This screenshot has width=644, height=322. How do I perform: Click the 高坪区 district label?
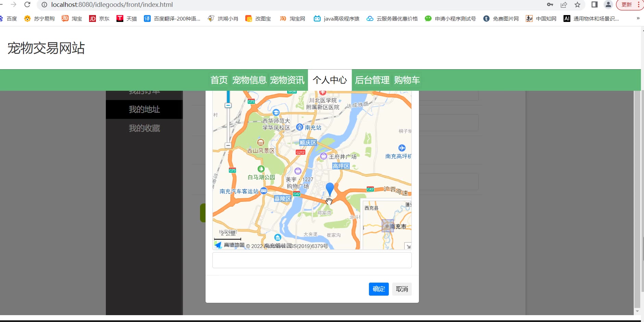click(341, 166)
